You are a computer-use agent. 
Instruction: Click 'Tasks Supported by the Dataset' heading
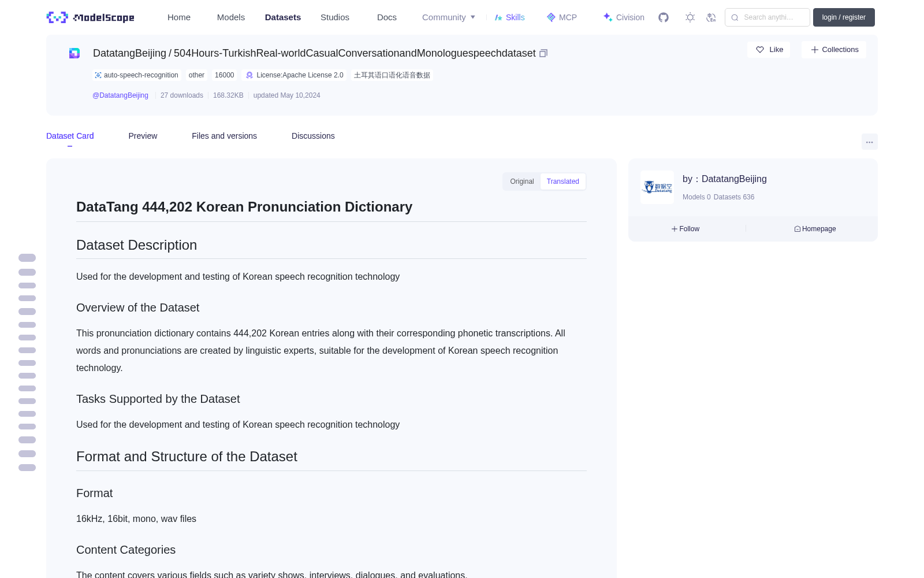pos(158,399)
